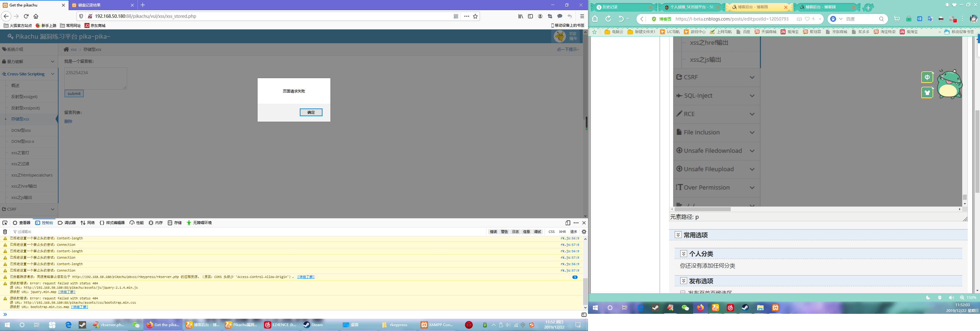
Task: Toggle the 错误 errors filter
Action: click(493, 232)
